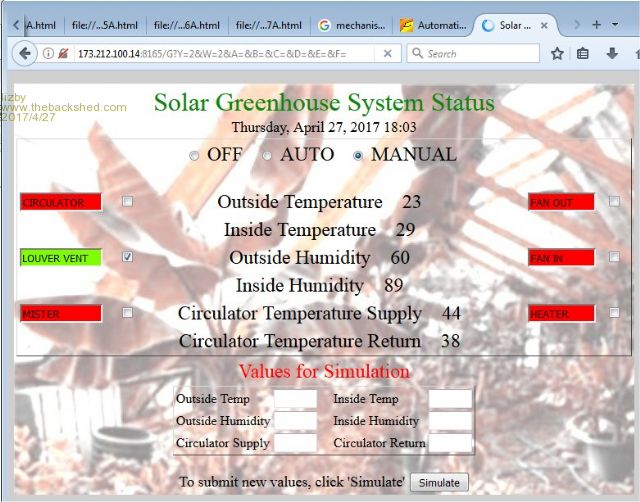Screen dimensions: 640x502
Task: Open a new tab with plus icon
Action: coord(596,24)
